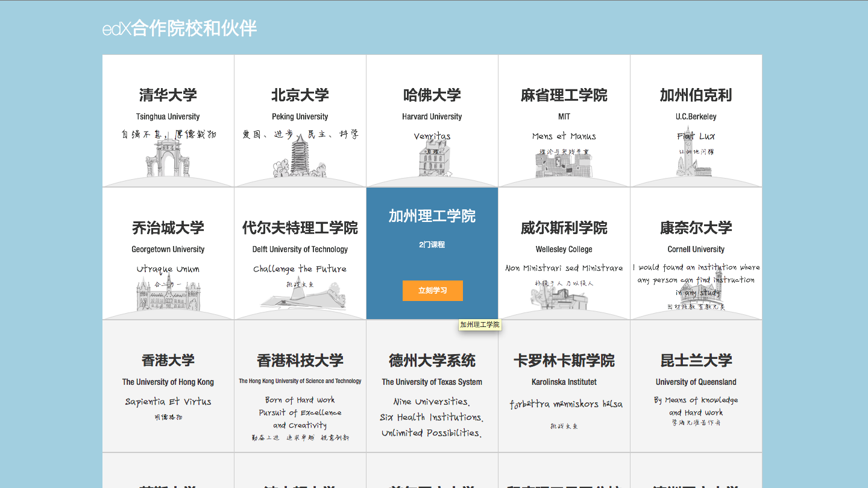Open the 北京大学 Peking University card
This screenshot has height=488, width=868.
300,121
